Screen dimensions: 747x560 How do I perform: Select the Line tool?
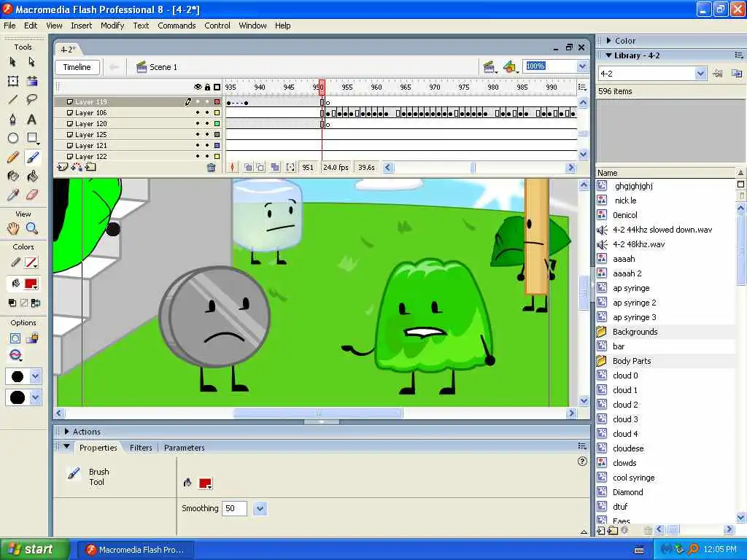13,99
